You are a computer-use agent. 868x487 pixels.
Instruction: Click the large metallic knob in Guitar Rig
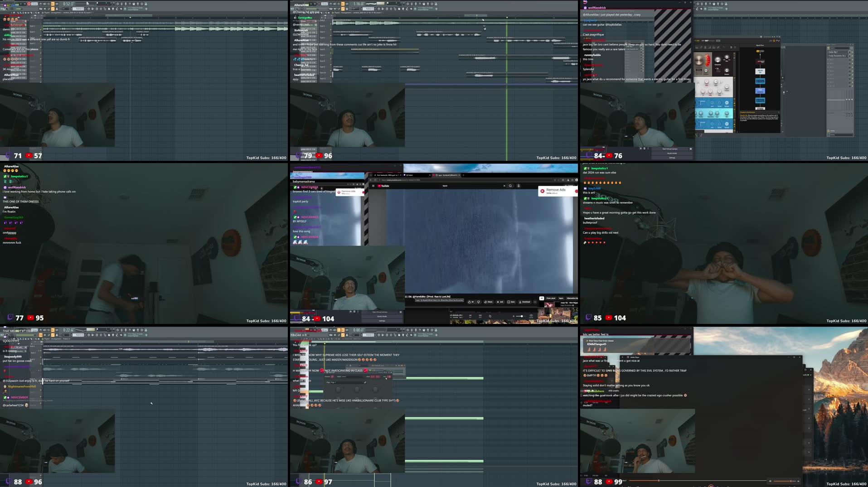(698, 60)
